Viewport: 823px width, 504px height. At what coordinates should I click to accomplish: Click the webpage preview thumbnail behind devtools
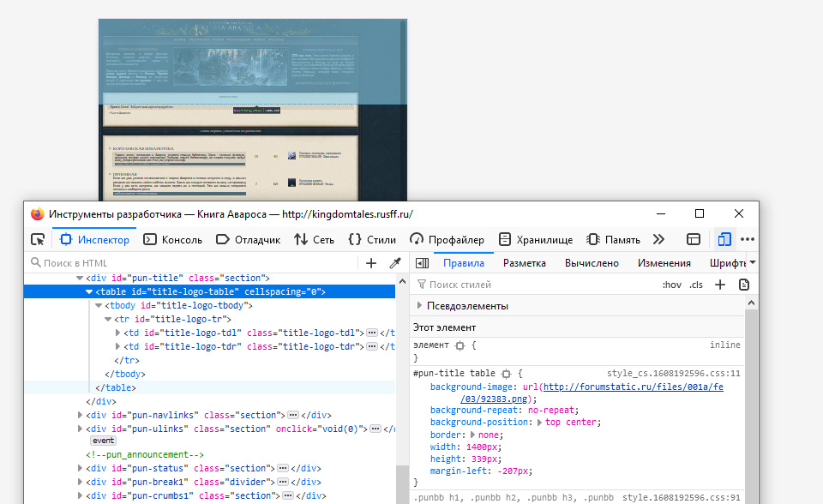point(252,111)
